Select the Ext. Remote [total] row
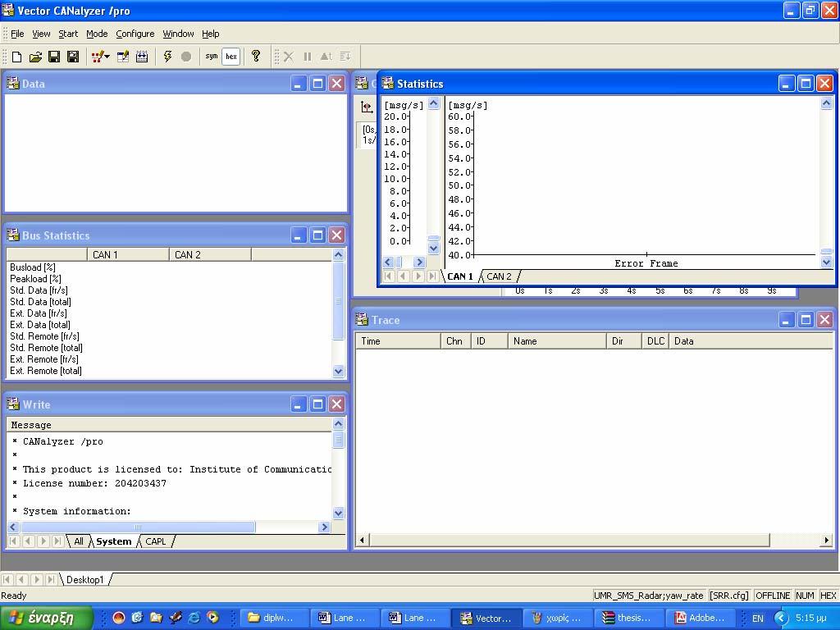Viewport: 840px width, 630px height. [169, 371]
